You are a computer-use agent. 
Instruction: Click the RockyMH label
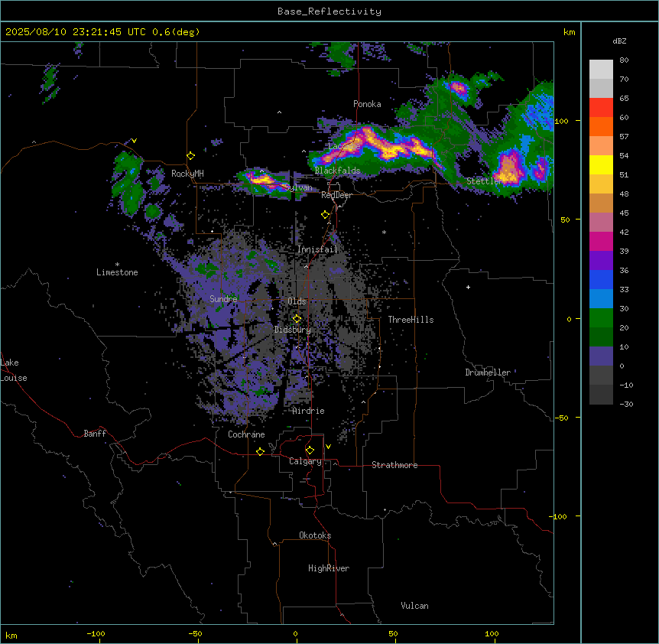point(187,174)
